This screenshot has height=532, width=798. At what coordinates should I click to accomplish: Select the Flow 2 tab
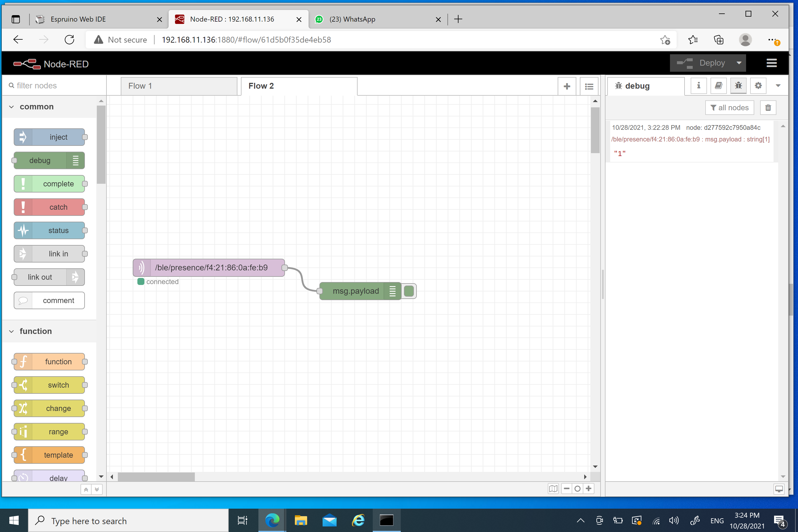click(299, 86)
